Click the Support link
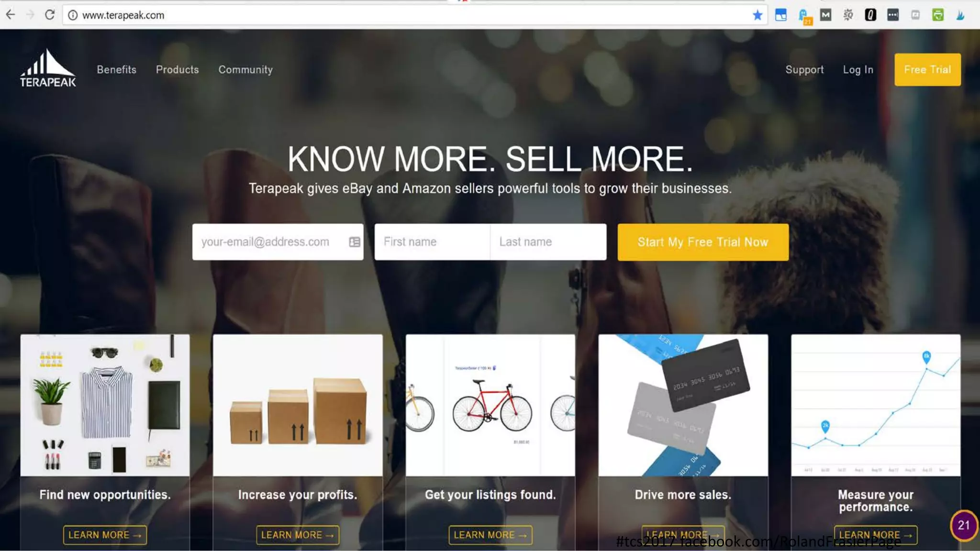This screenshot has width=980, height=551. coord(804,70)
